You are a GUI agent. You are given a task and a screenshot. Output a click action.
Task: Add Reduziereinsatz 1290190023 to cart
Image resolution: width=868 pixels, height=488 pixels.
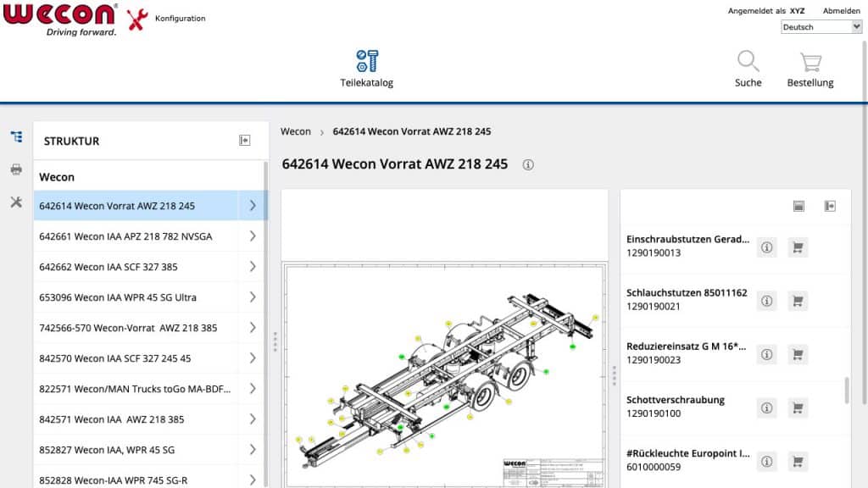pos(798,354)
